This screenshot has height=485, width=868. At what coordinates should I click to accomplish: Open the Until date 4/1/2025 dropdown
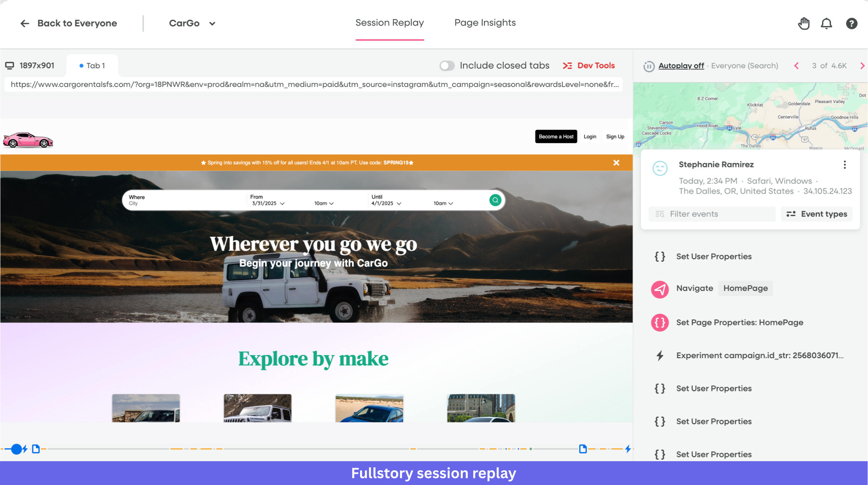pos(386,203)
